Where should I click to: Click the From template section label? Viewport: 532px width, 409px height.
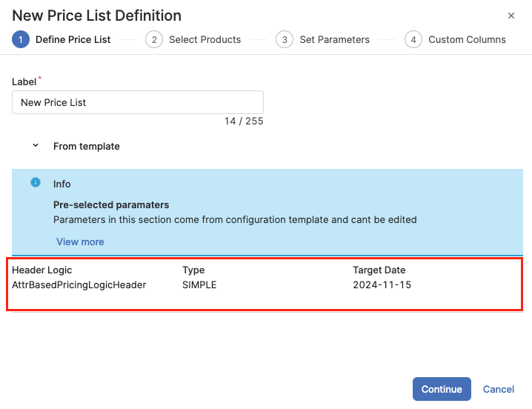86,147
